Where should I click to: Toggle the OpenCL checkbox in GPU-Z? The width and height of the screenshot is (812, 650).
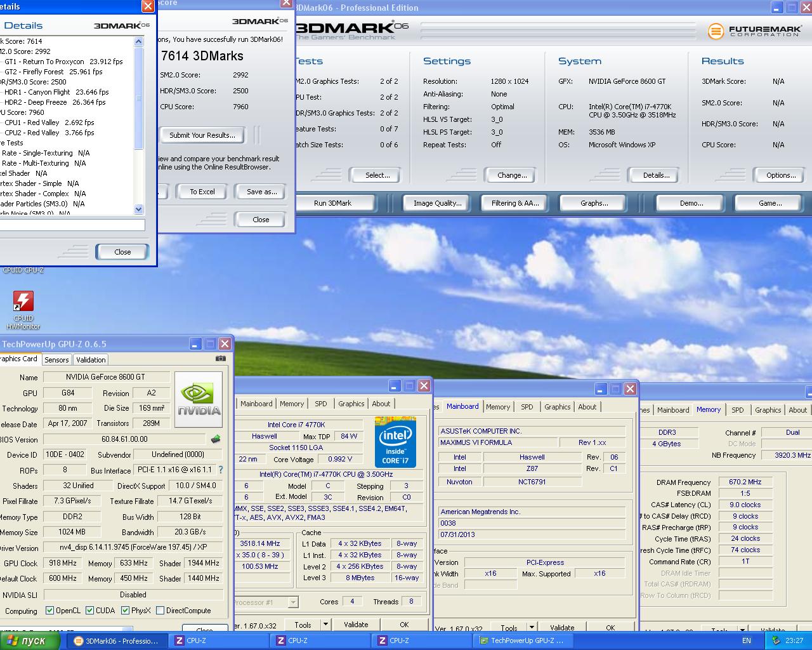coord(49,611)
